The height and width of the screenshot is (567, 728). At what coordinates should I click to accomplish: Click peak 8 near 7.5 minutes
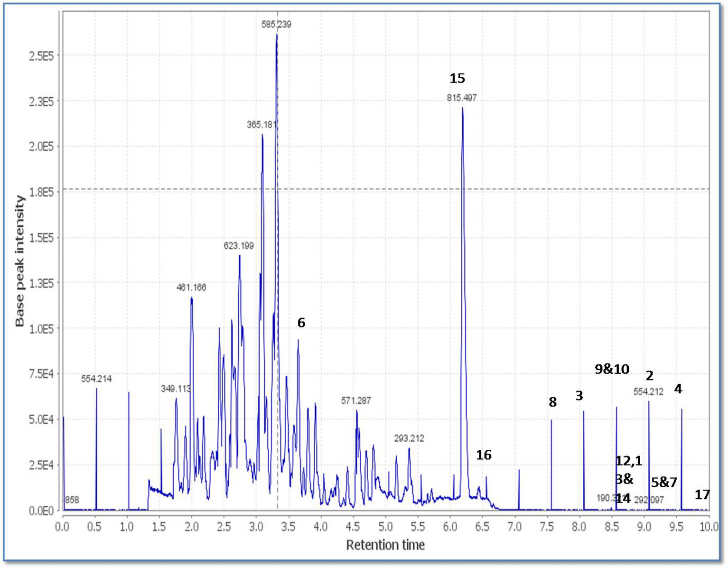pos(552,403)
